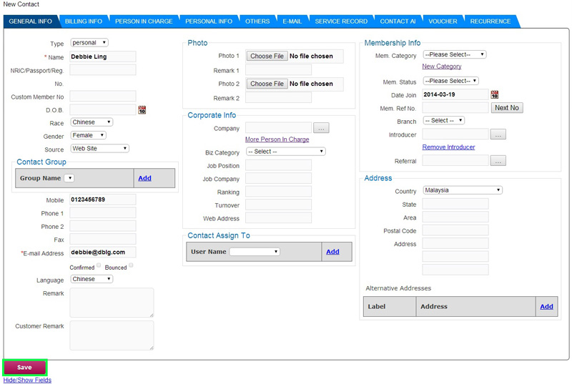Open the Gender dropdown showing Female
This screenshot has height=392, width=572.
[x=88, y=135]
